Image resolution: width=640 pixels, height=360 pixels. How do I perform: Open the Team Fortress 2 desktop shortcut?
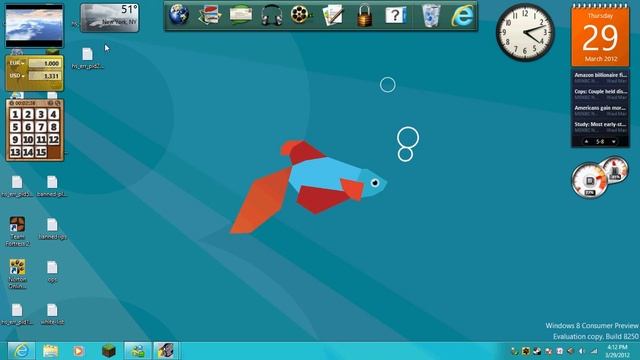17,231
